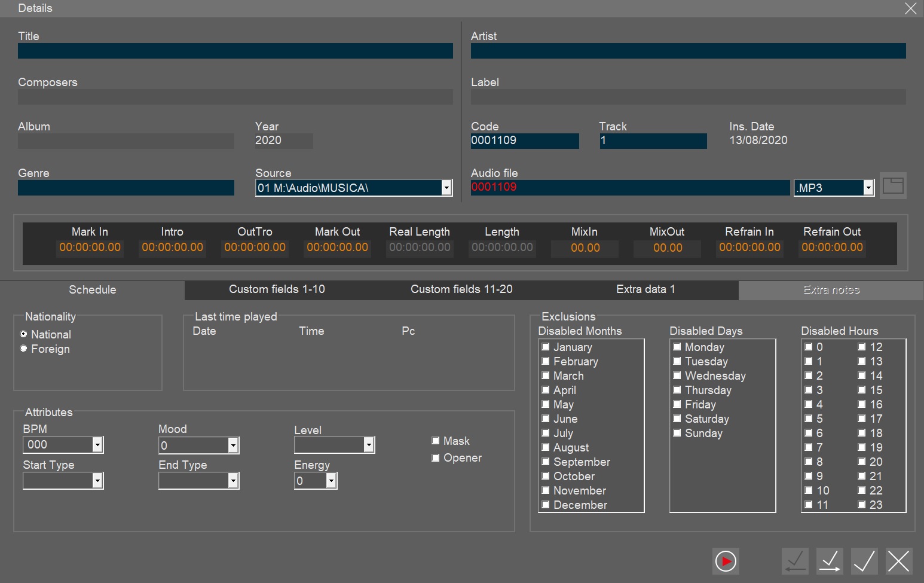Open the audio file browse folder icon

point(893,186)
